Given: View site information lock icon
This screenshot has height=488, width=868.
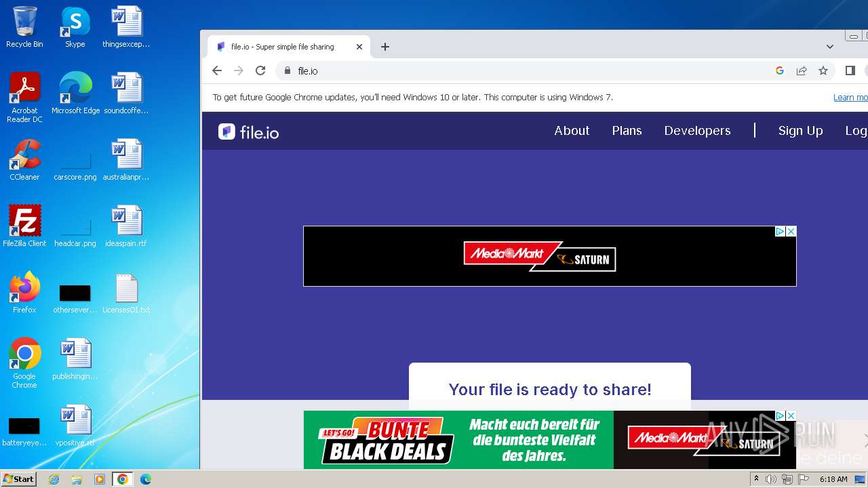Looking at the screenshot, I should (288, 70).
